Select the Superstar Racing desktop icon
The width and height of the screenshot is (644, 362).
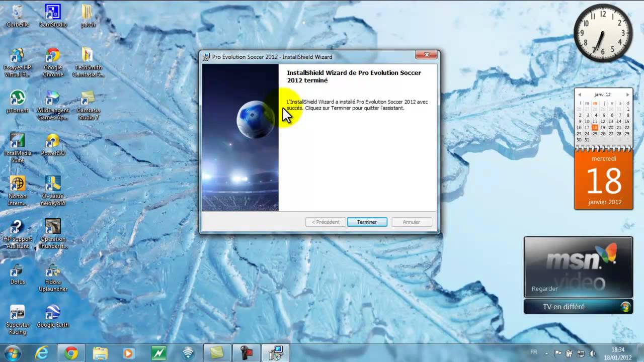coord(17,320)
